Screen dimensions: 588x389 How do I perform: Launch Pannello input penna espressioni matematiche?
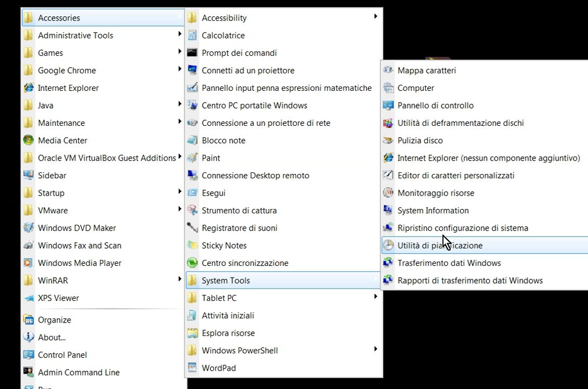point(284,88)
